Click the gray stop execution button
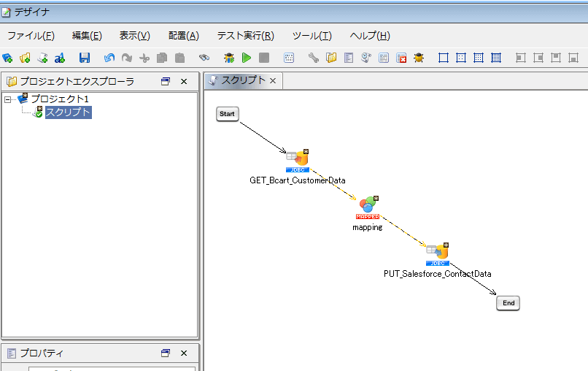Screen dimensions: 588x371 pyautogui.click(x=264, y=58)
